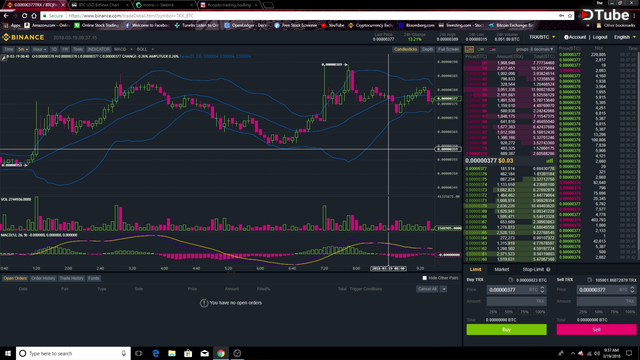The height and width of the screenshot is (360, 640).
Task: Open the English language dropdown
Action: (625, 37)
